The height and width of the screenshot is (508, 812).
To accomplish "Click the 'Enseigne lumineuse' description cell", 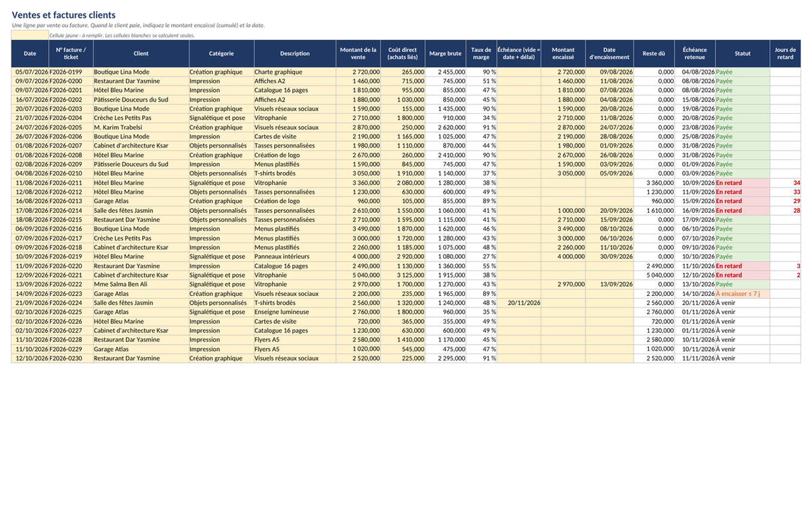I will click(x=294, y=312).
